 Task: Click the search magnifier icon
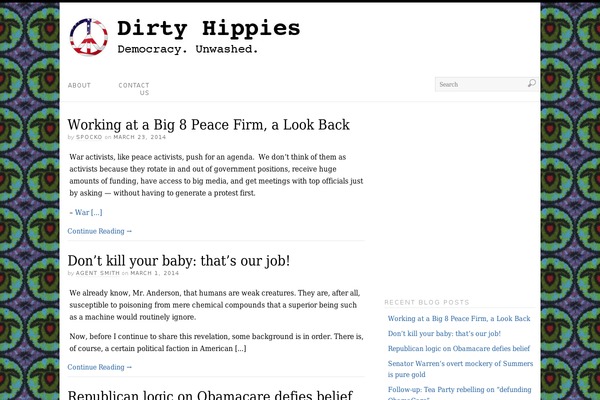[532, 83]
